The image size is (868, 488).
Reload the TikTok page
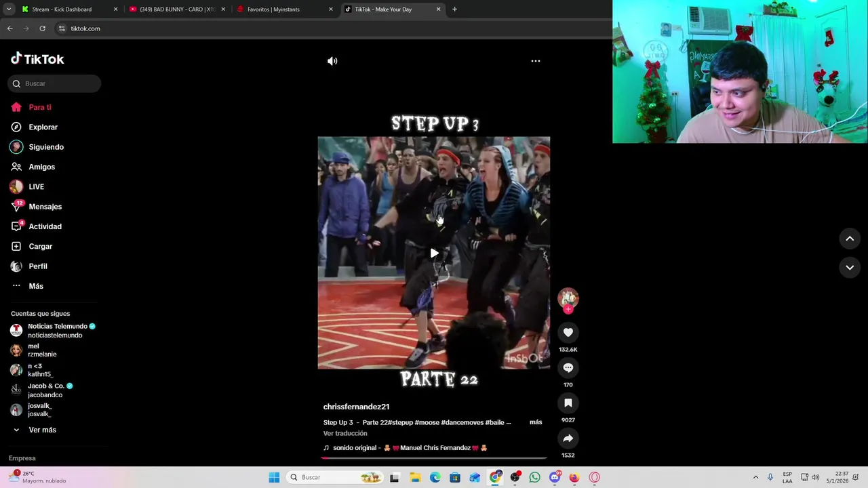(42, 28)
